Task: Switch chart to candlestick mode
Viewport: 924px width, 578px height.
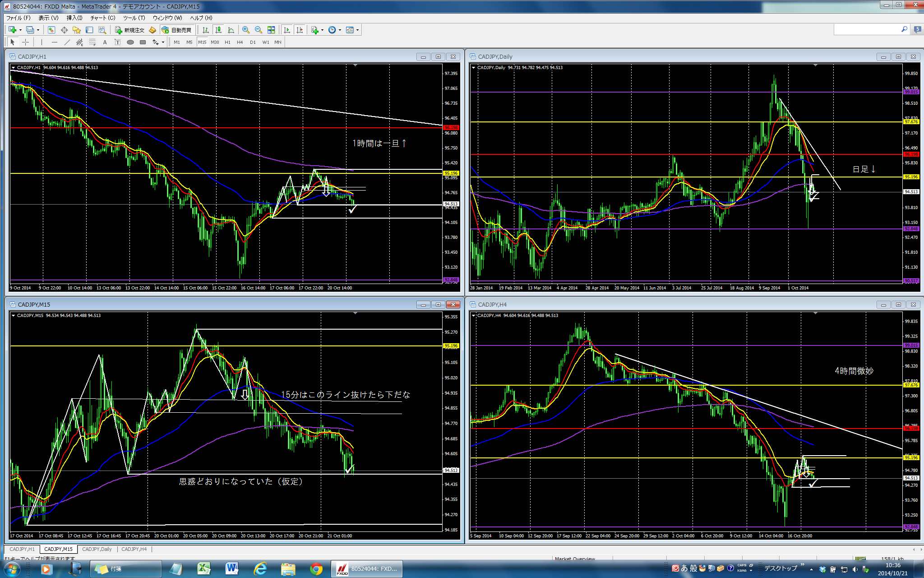Action: (x=218, y=30)
